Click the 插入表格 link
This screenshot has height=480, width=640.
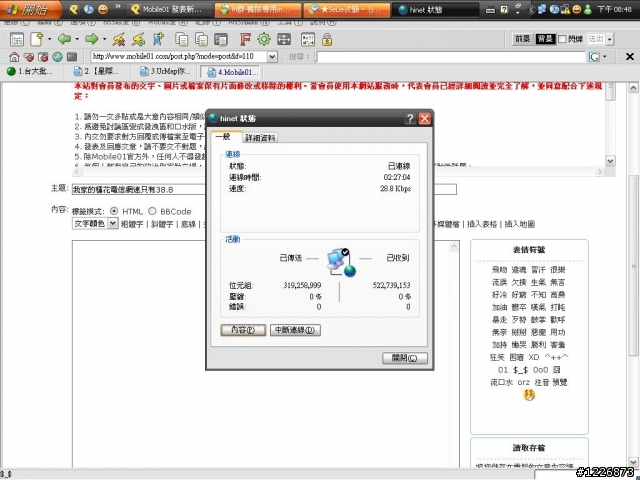[x=482, y=224]
